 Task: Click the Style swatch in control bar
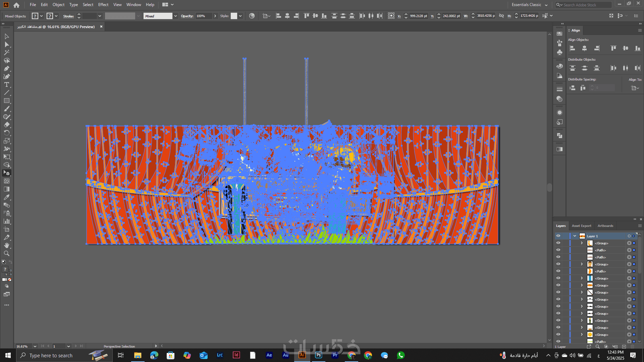coord(234,16)
